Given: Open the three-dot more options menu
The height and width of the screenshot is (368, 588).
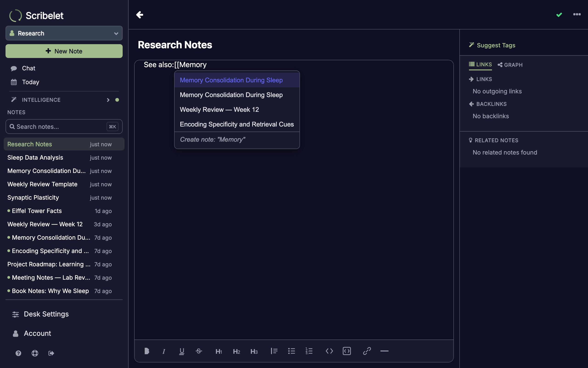Looking at the screenshot, I should [577, 14].
